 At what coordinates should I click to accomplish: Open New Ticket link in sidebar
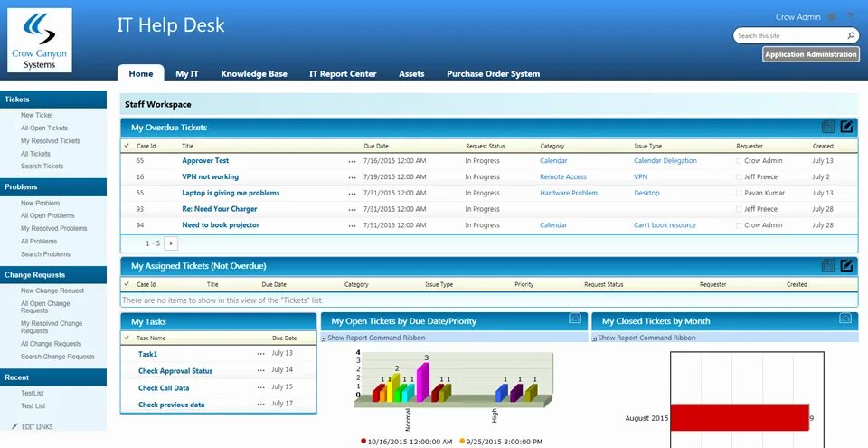[36, 115]
